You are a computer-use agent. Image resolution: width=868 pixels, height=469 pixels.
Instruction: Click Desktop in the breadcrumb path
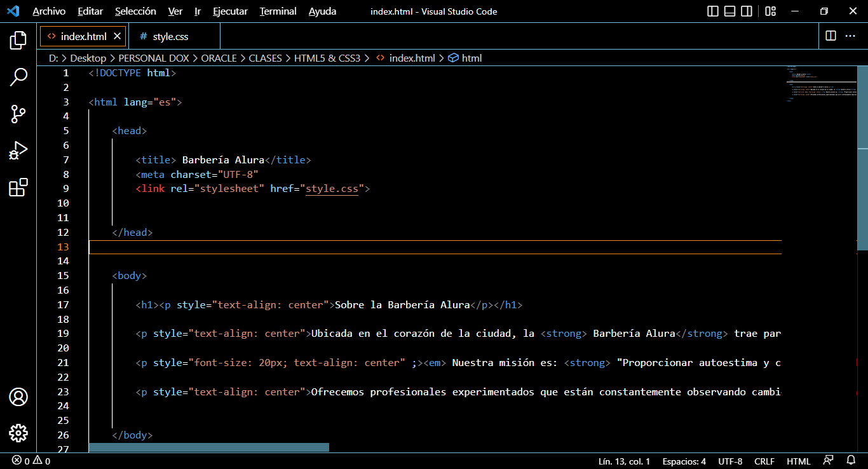88,58
